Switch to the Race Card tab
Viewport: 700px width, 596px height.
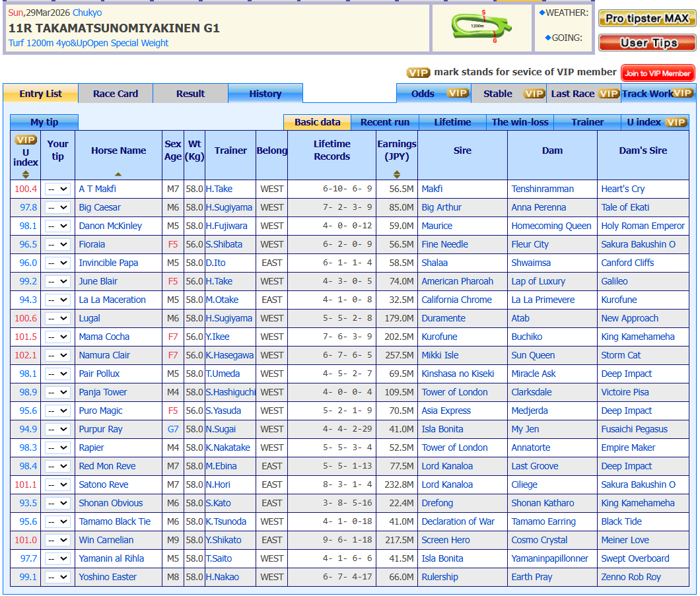[x=116, y=94]
